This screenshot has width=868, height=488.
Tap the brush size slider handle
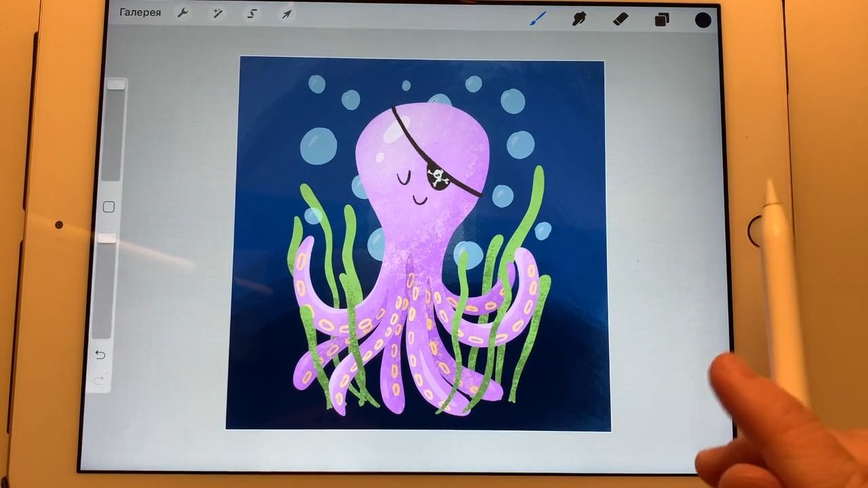pyautogui.click(x=116, y=85)
